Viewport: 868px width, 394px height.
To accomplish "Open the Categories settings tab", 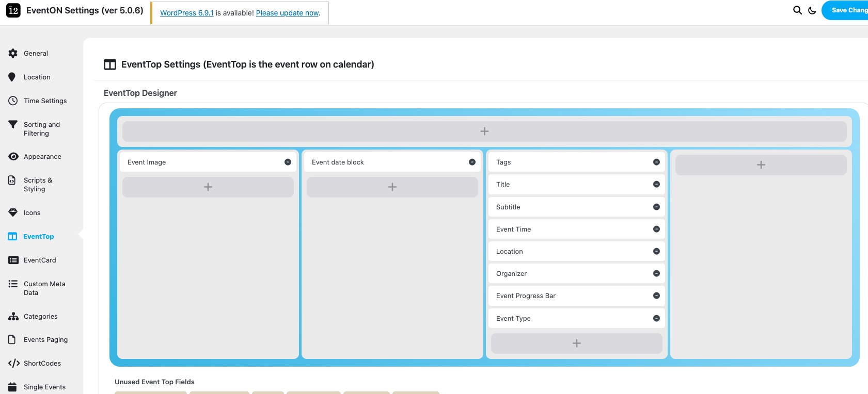I will (x=40, y=316).
